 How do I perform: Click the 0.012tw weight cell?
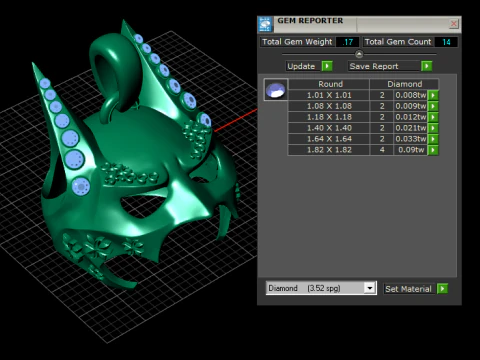(x=411, y=117)
